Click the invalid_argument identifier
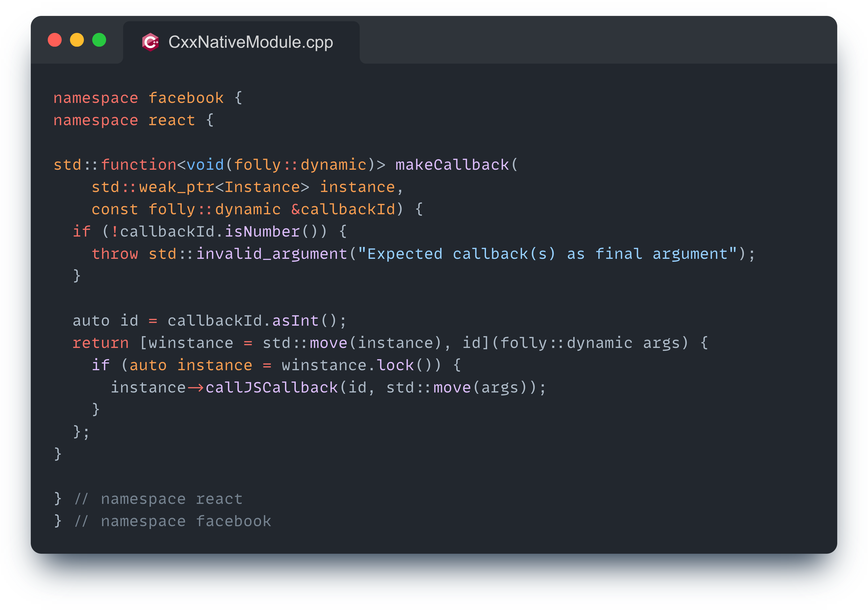 [x=271, y=254]
